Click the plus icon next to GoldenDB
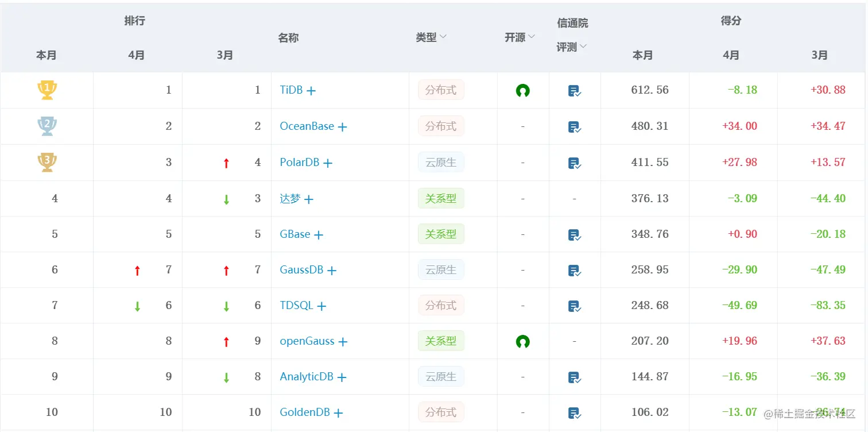 [x=339, y=413]
